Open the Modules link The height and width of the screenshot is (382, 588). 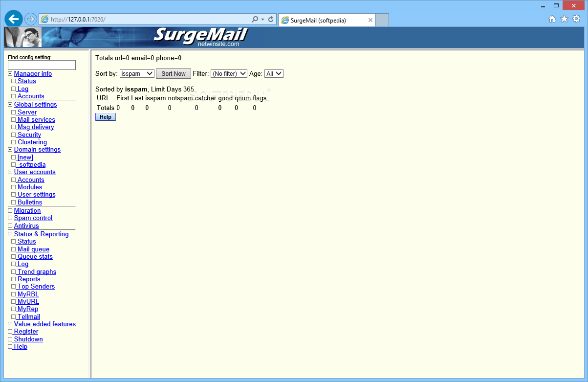tap(29, 187)
